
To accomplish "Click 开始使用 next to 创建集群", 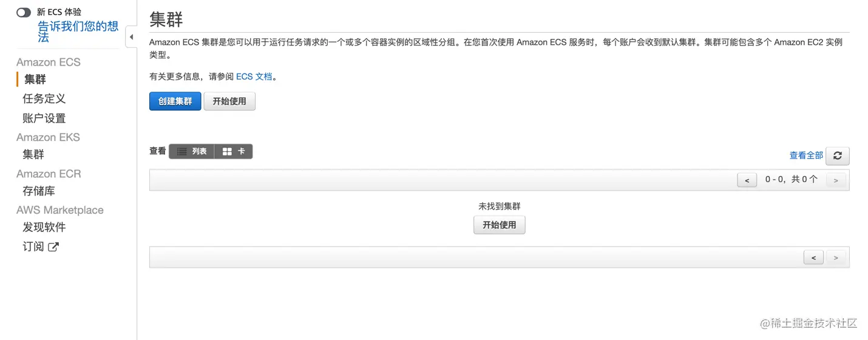I will (x=229, y=101).
